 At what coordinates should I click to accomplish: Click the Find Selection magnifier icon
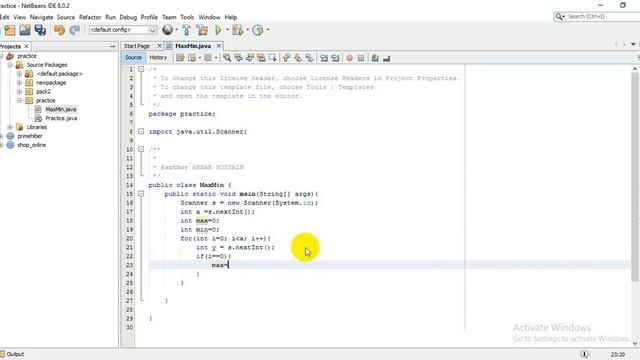(x=227, y=58)
